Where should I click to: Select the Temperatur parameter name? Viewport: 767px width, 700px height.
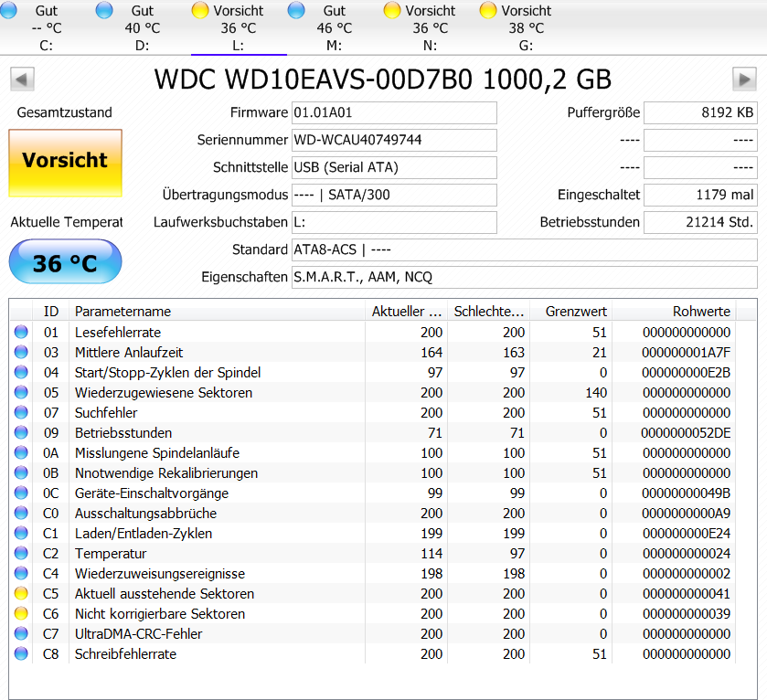(111, 554)
